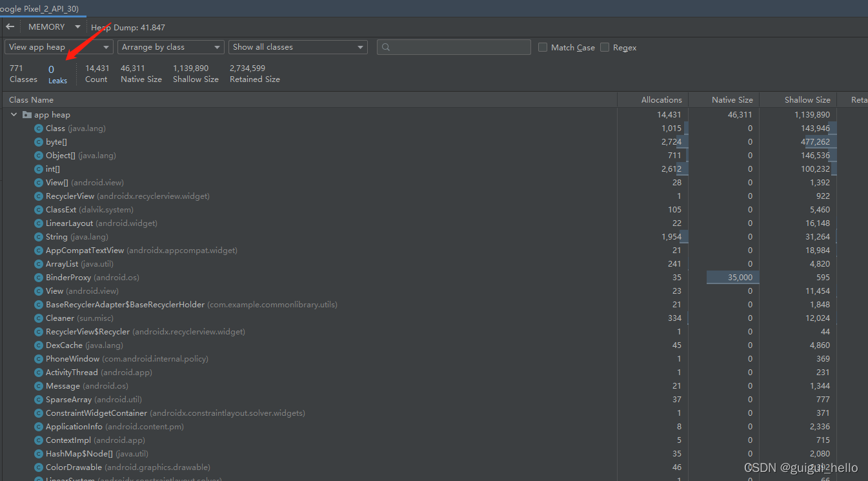Select the DexCache class icon
868x481 pixels.
39,345
